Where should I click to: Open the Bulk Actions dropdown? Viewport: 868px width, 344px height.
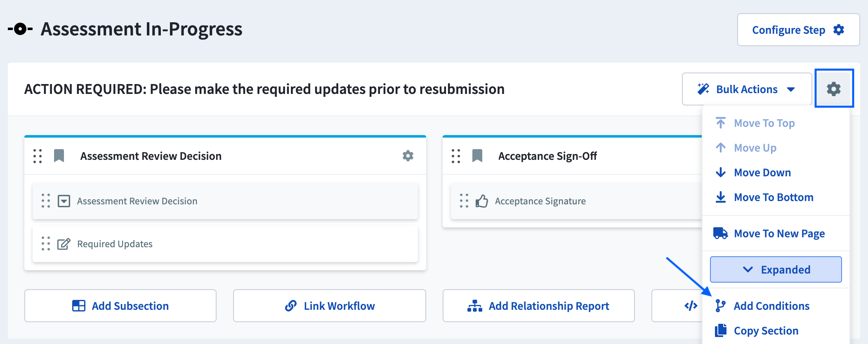pyautogui.click(x=747, y=89)
